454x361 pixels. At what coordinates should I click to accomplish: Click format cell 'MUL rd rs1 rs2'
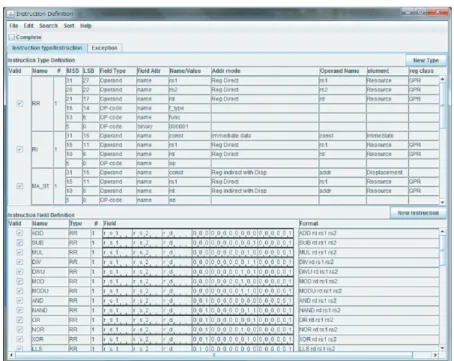[x=368, y=252]
